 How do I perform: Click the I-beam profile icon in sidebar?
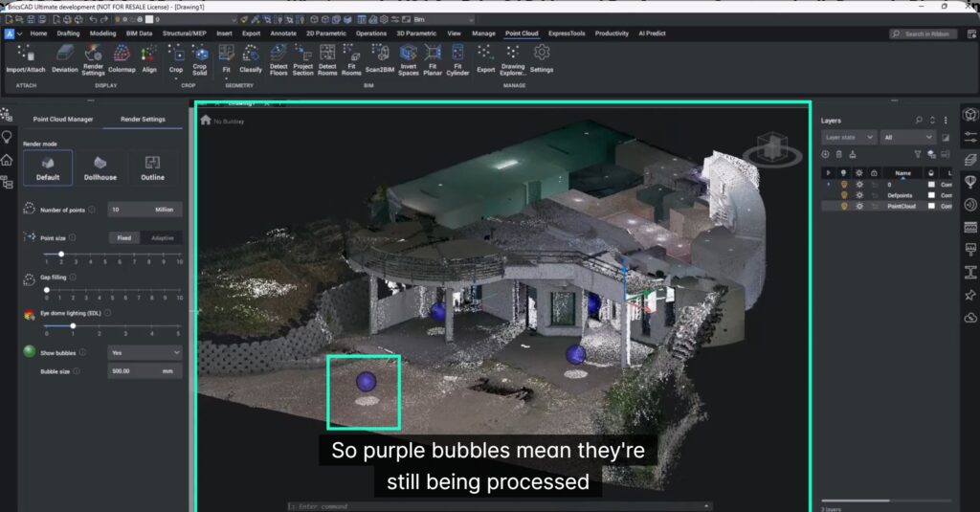pos(970,272)
